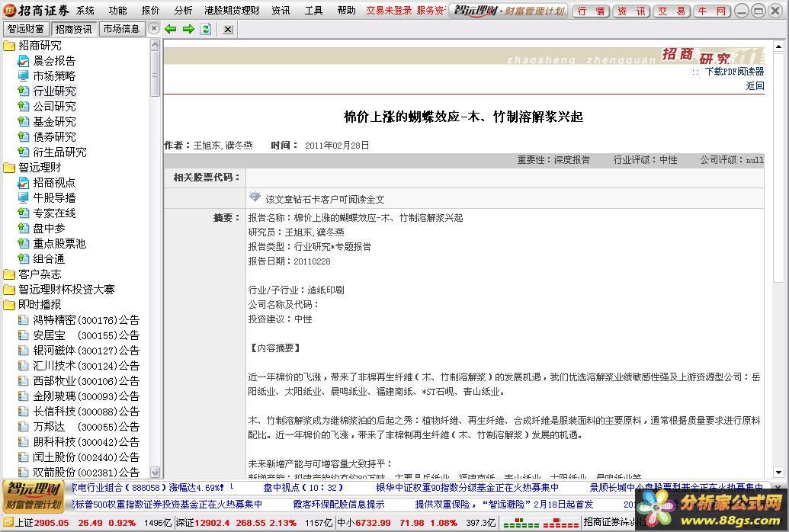Viewport: 789px width, 532px height.
Task: Open the 分析 menu
Action: (183, 10)
